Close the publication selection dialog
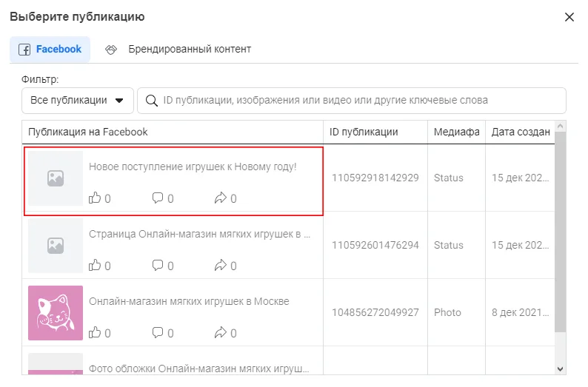Image resolution: width=588 pixels, height=387 pixels. tap(569, 17)
